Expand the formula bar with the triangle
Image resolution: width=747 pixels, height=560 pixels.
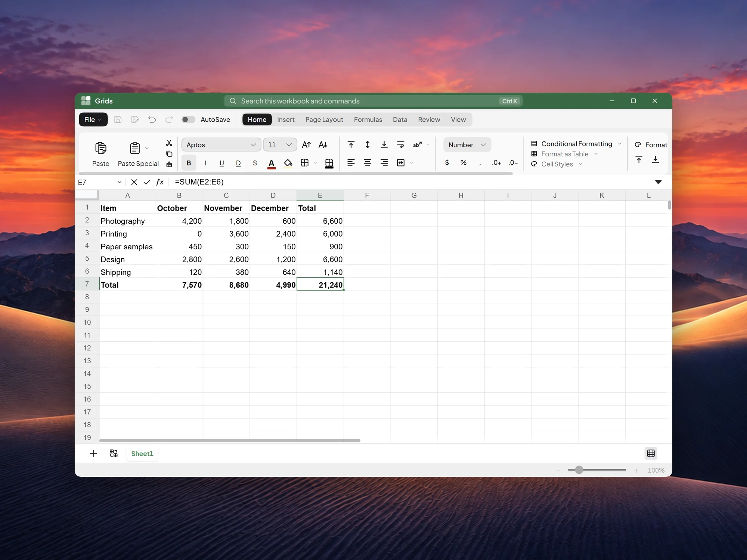click(658, 182)
